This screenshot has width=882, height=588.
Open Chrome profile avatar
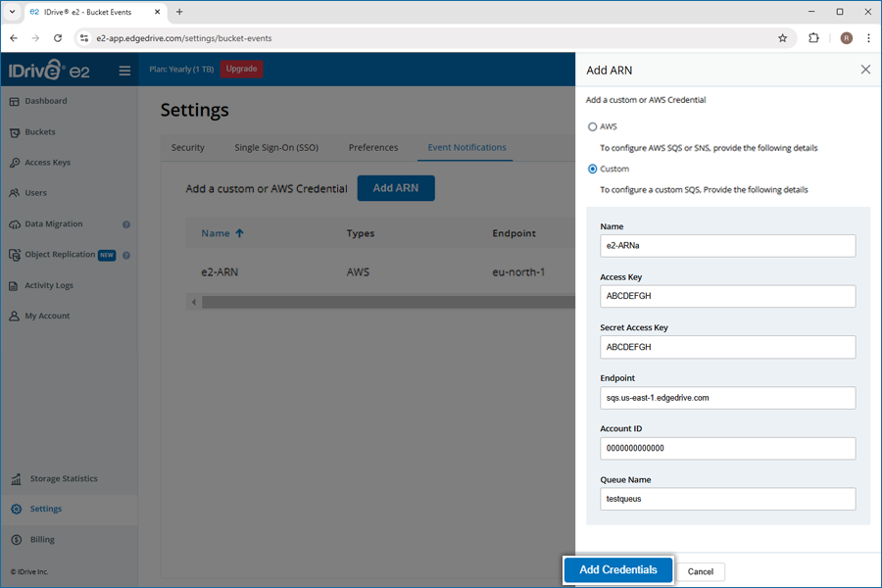846,38
